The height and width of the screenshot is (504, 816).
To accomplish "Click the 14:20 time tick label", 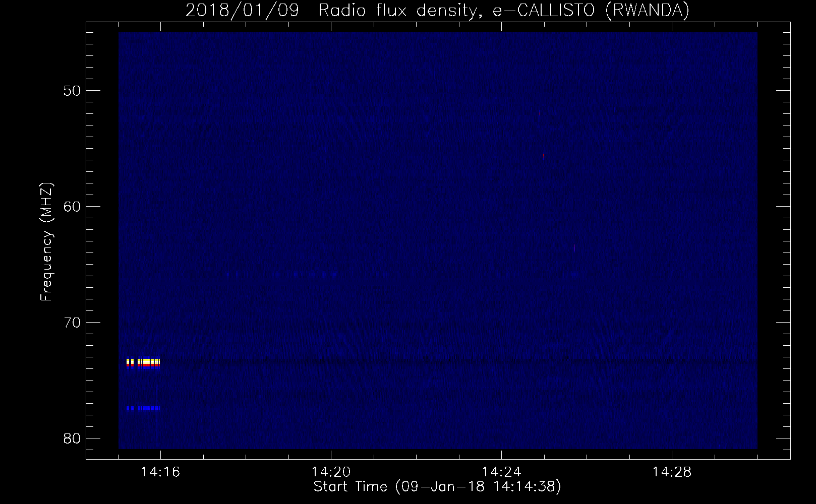I will 331,472.
